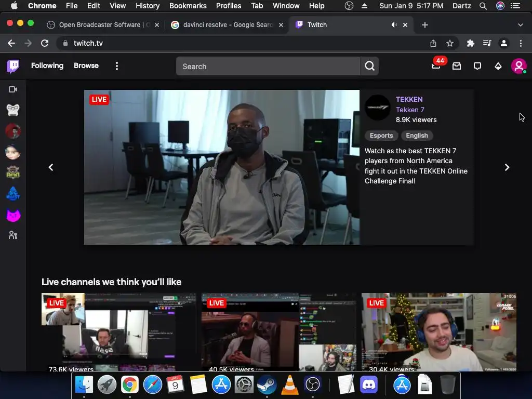This screenshot has height=399, width=532.
Task: Open the gorilla avatar followed channel
Action: tap(13, 110)
